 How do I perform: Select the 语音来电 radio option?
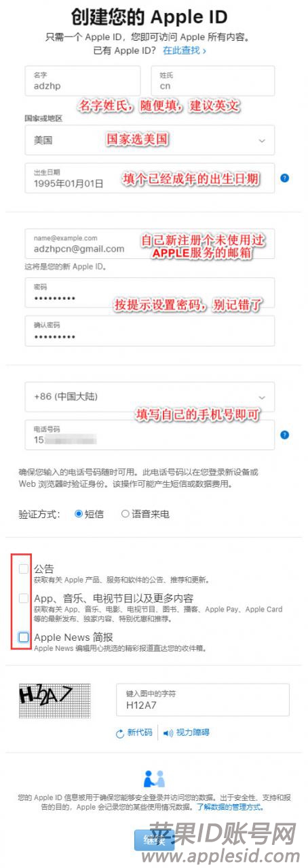point(125,514)
